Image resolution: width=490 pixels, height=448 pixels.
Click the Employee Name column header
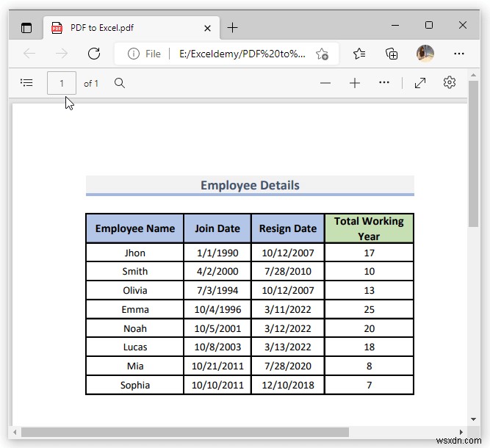[135, 228]
